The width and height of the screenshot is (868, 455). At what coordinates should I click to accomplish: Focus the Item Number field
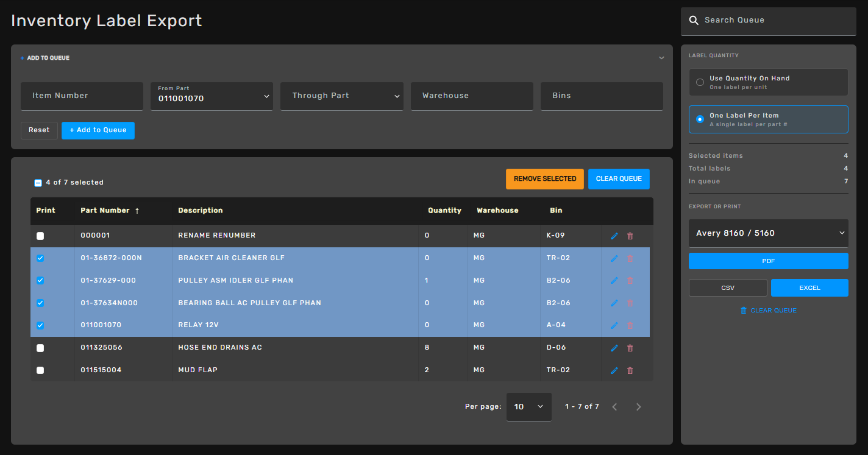coord(82,96)
